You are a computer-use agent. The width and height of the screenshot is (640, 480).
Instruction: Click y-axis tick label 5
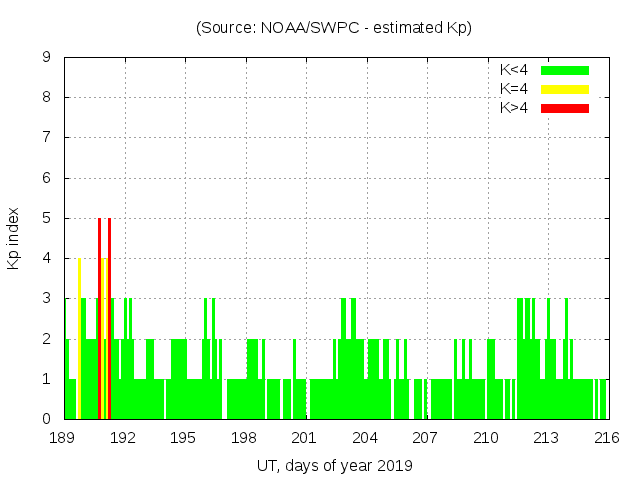coord(47,218)
